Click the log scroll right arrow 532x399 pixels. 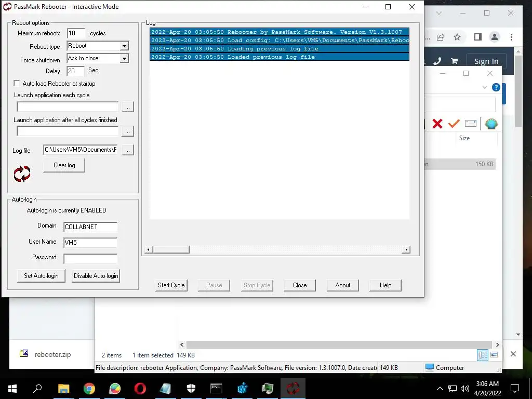406,250
